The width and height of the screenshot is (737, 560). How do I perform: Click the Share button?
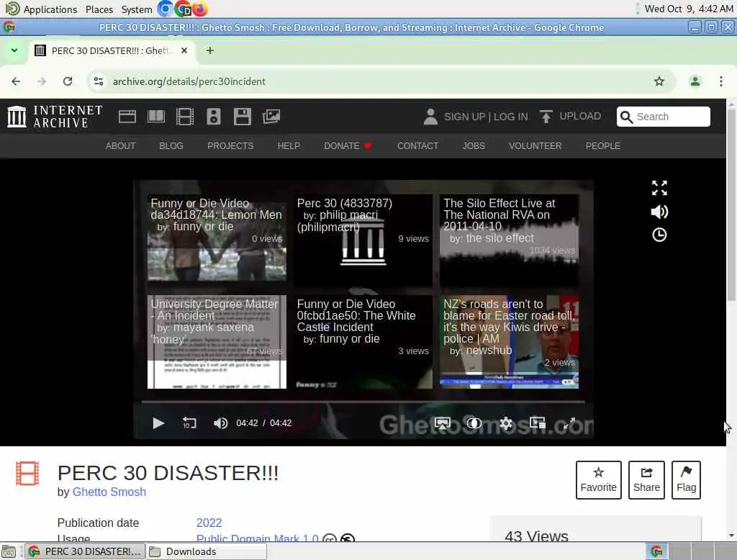tap(646, 480)
